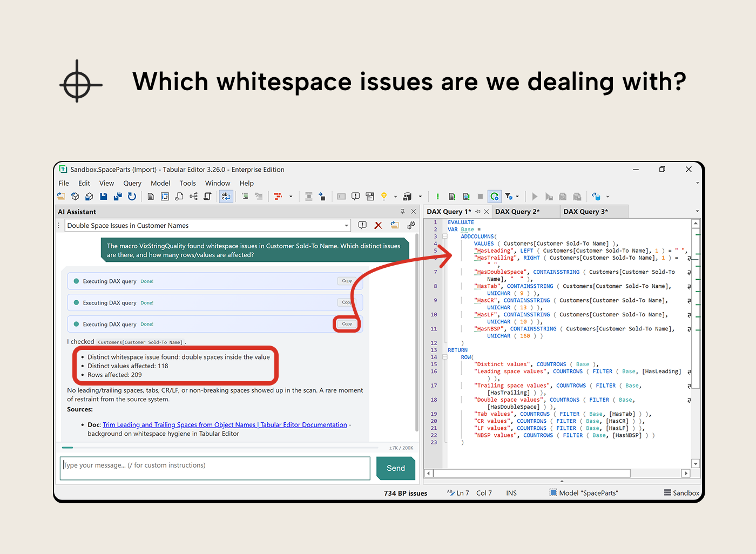This screenshot has width=756, height=554.
Task: Toggle INS overwrite mode in status bar
Action: [x=511, y=492]
